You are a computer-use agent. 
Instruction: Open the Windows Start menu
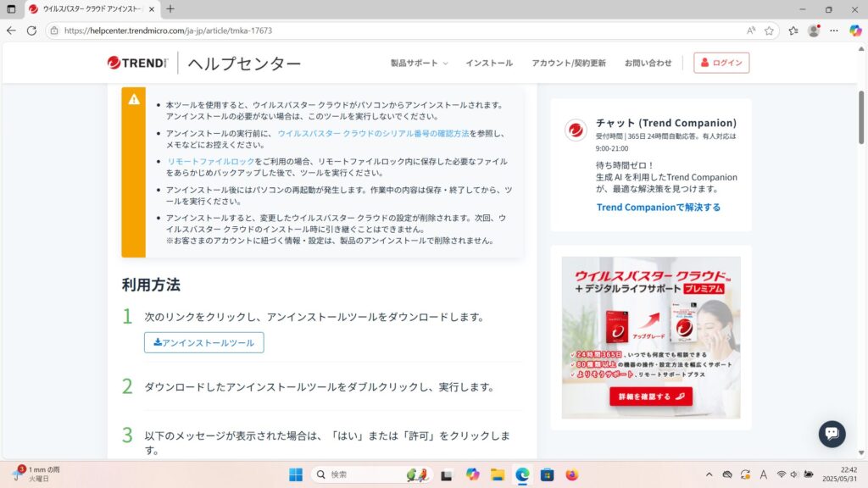(x=296, y=474)
